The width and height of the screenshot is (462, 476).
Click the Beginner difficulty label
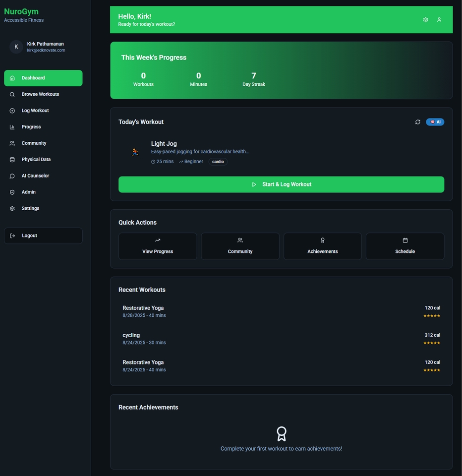click(191, 162)
